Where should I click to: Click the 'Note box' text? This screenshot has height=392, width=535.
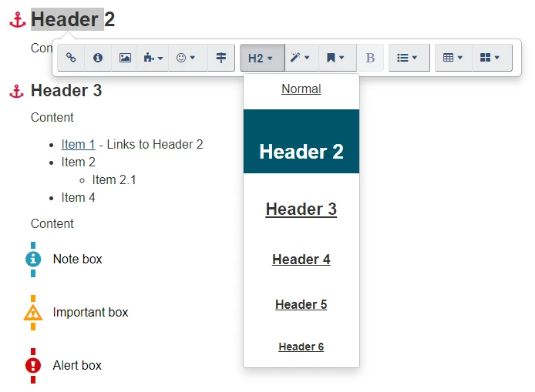77,259
